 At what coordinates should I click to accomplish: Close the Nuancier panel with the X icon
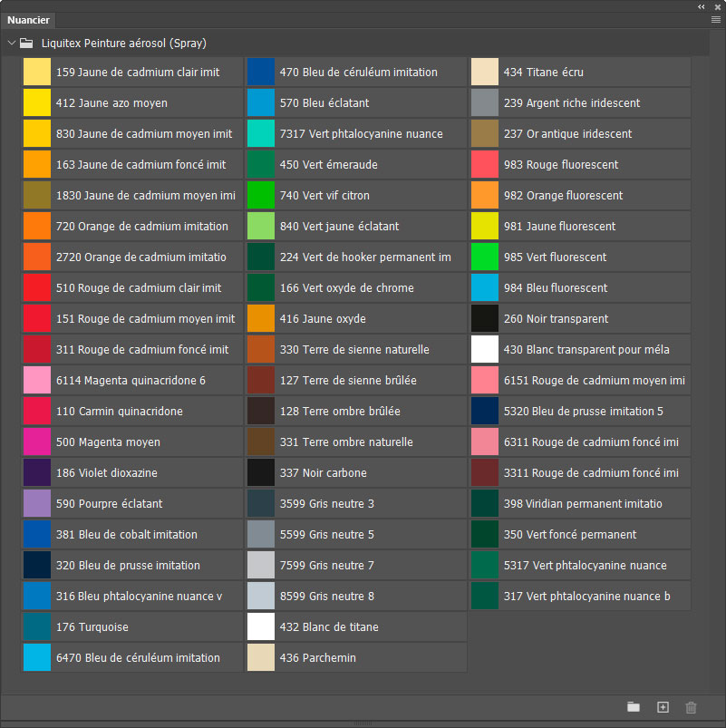coord(716,6)
